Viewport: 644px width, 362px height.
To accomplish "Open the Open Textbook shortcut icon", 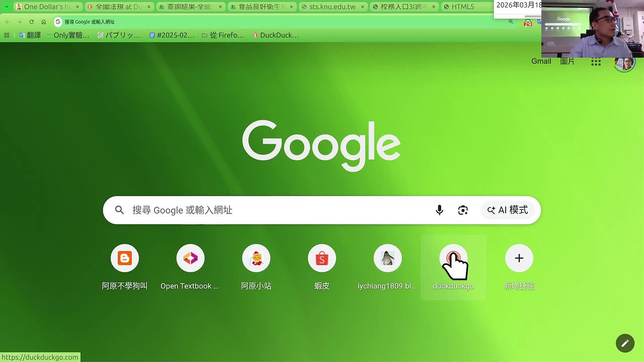I will [190, 258].
